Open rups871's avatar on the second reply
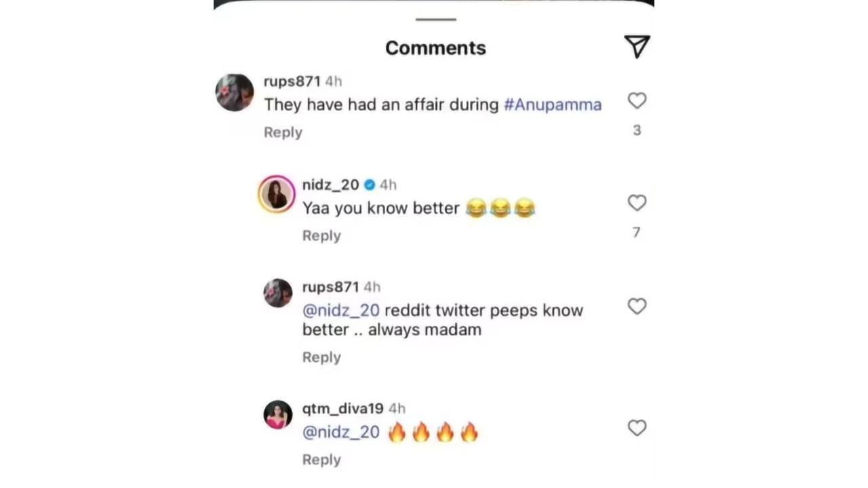868x488 pixels. coord(277,293)
